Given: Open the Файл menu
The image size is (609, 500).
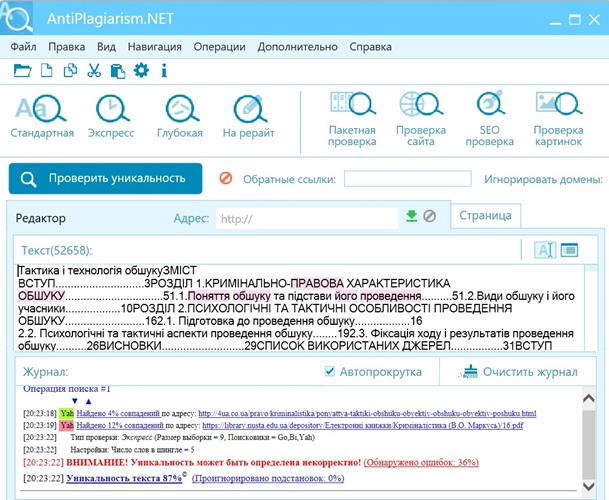Looking at the screenshot, I should tap(23, 47).
